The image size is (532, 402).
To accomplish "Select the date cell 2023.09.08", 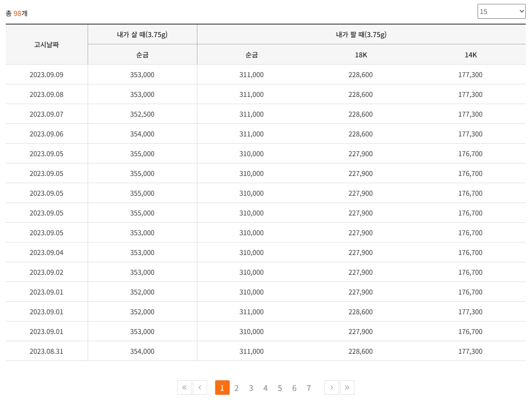I will (x=47, y=94).
